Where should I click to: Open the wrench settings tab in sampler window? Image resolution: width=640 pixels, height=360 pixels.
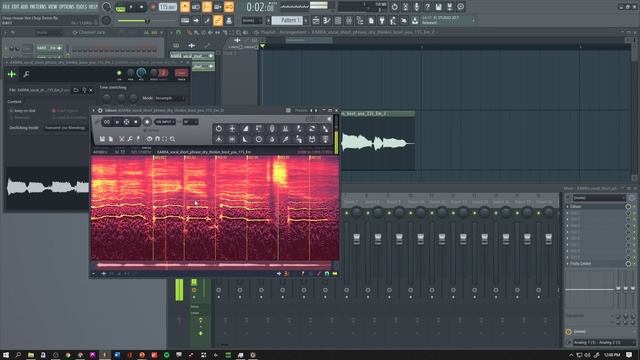tap(26, 74)
